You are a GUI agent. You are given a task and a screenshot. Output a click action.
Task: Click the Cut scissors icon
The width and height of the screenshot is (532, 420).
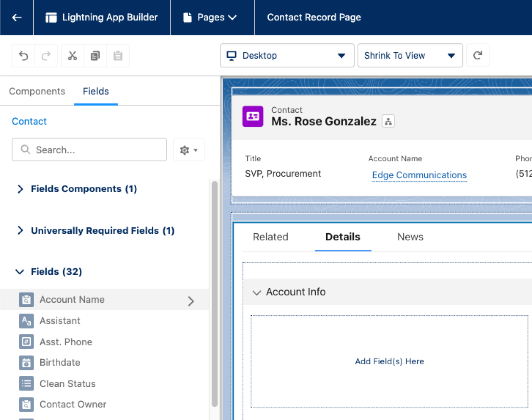pyautogui.click(x=72, y=56)
